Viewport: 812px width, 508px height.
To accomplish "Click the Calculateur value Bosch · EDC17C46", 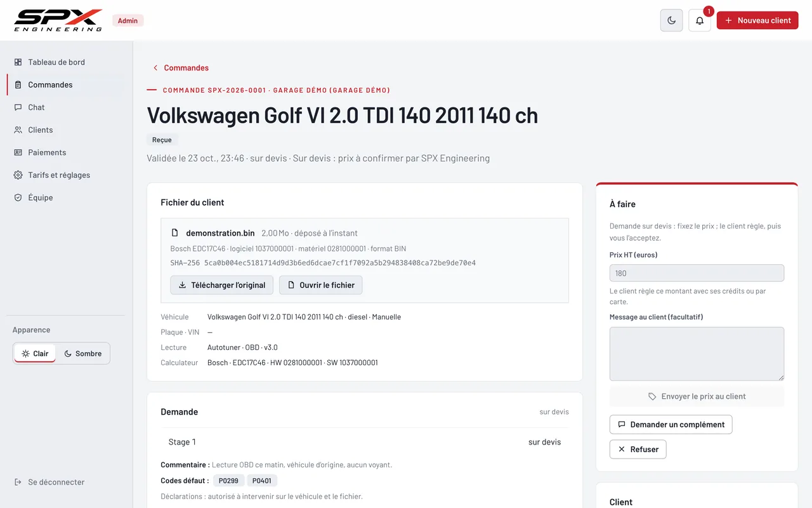I will 292,363.
